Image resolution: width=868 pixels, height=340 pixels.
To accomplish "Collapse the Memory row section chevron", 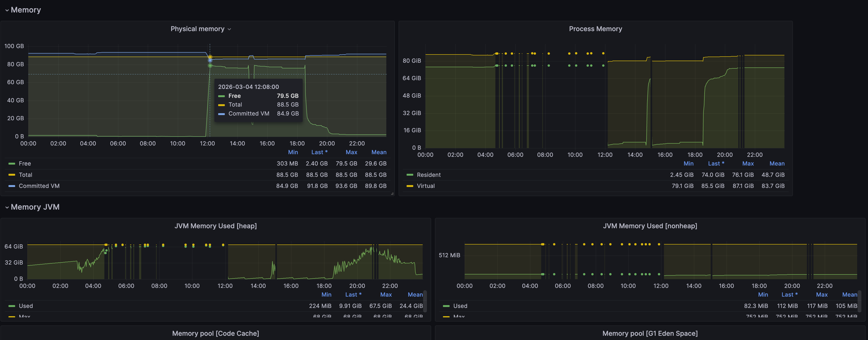I will 7,10.
